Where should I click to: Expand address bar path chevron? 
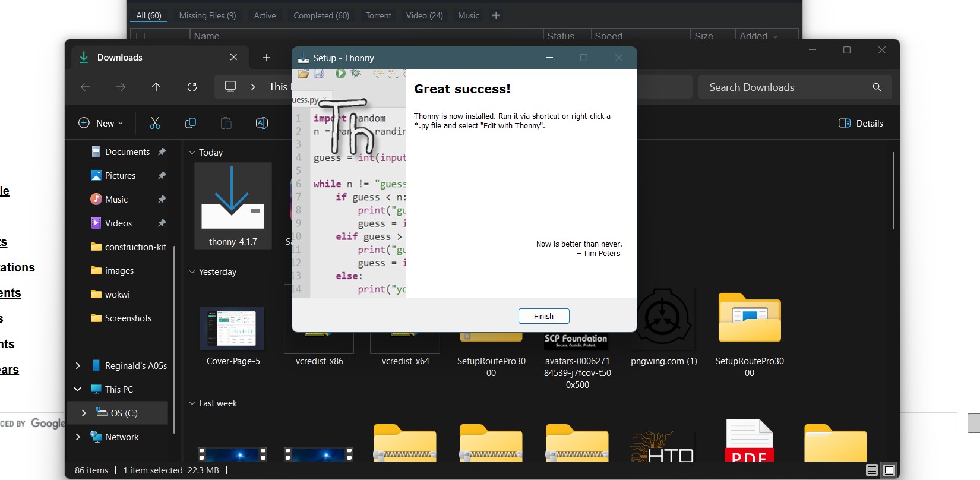(x=253, y=87)
